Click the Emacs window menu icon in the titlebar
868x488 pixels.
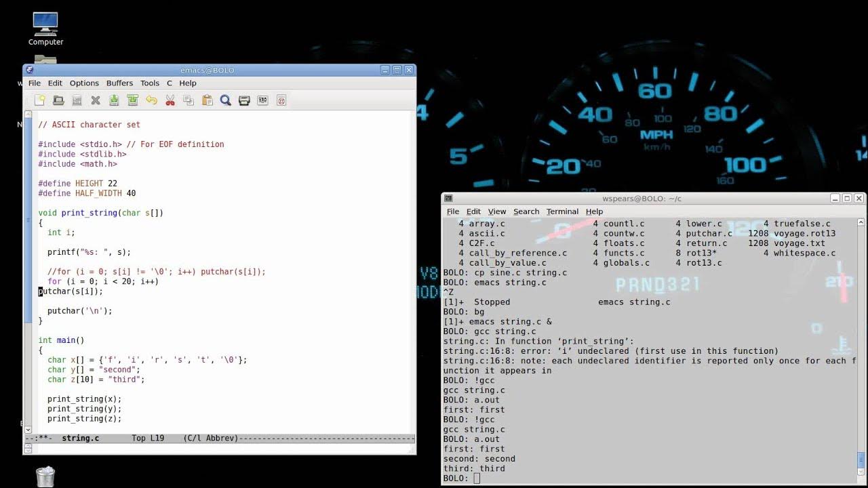[x=29, y=70]
